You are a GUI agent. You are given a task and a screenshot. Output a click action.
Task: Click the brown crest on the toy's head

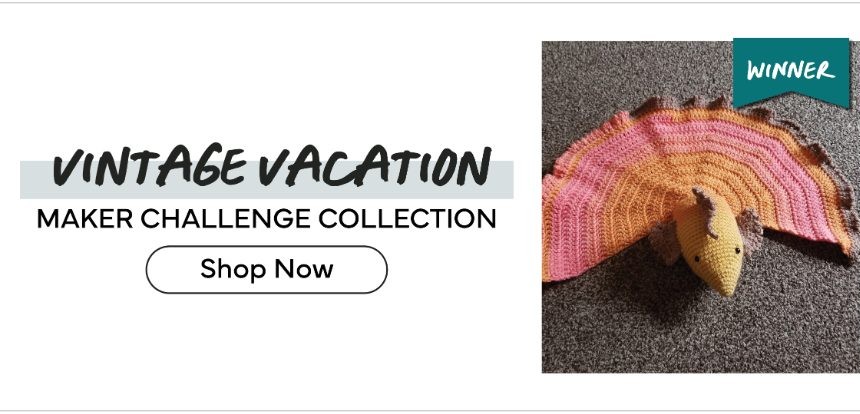pyautogui.click(x=706, y=211)
